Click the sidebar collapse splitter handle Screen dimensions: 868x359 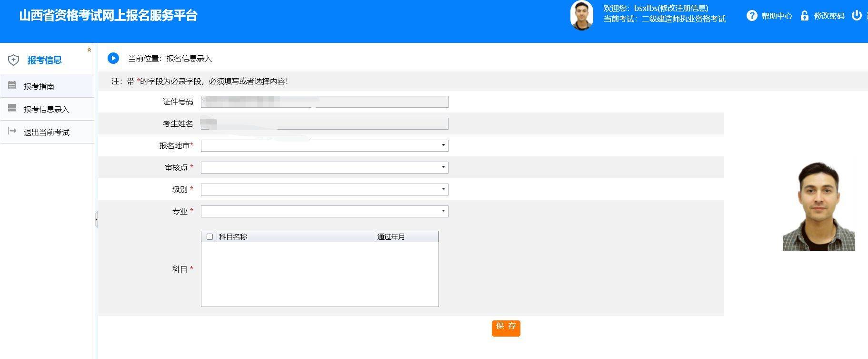pos(96,220)
